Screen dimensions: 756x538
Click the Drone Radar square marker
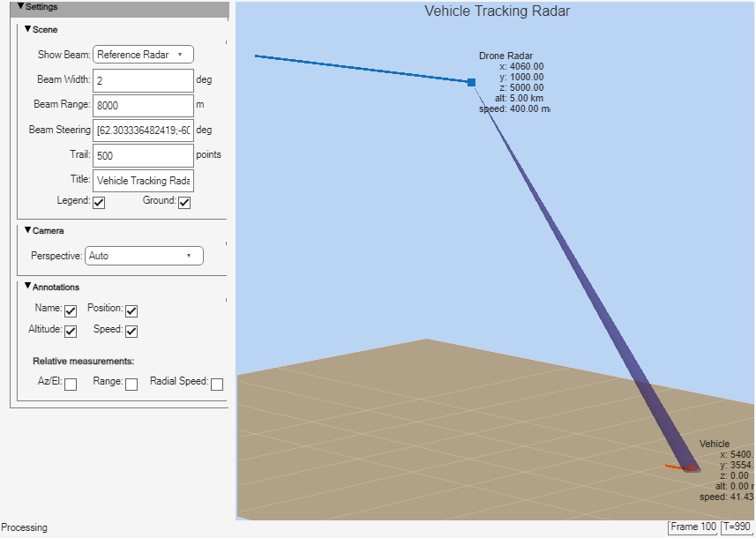(472, 82)
